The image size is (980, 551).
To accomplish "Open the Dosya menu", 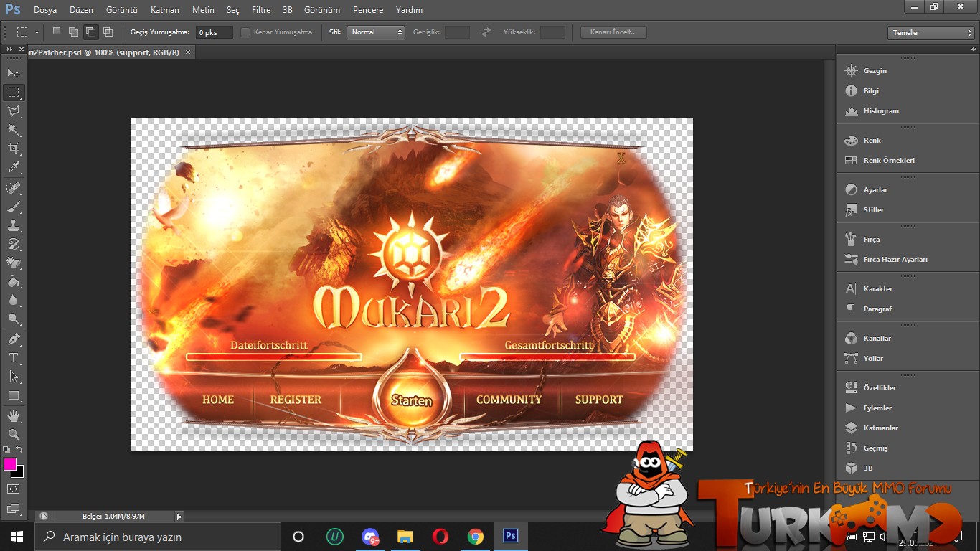I will pyautogui.click(x=45, y=10).
